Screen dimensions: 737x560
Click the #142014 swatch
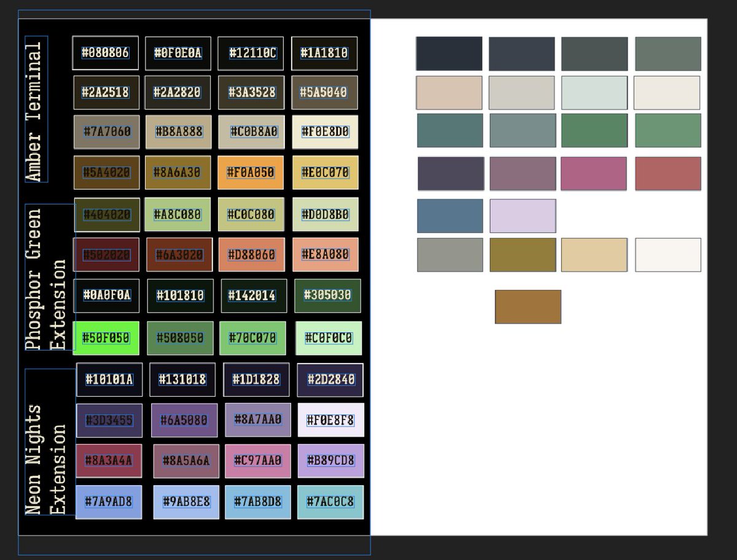254,296
